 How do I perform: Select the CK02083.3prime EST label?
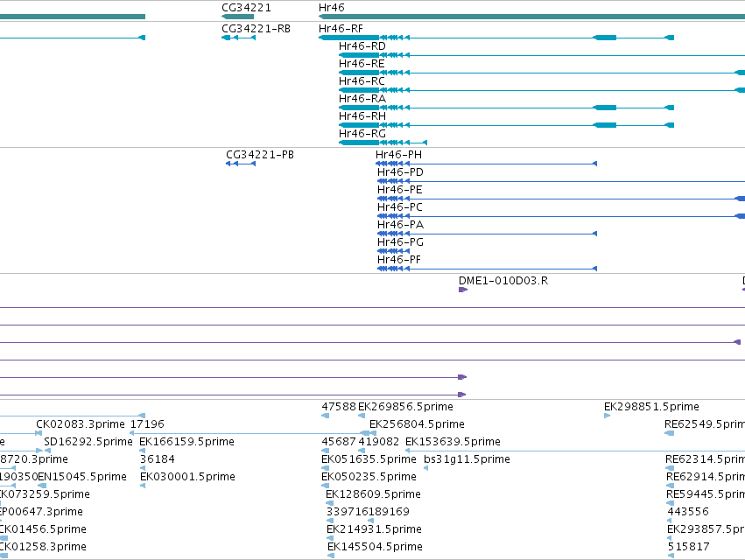[81, 424]
